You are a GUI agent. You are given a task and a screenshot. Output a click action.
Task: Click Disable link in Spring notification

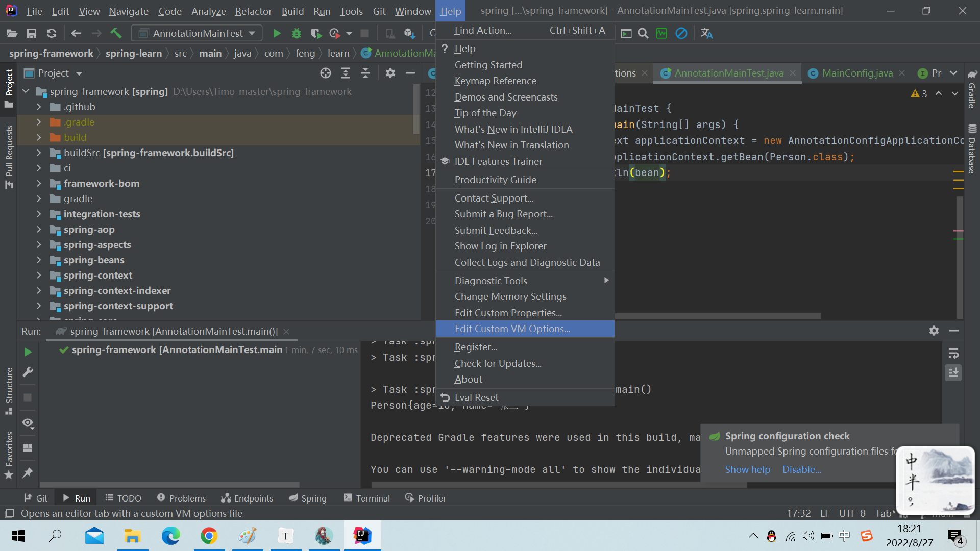pyautogui.click(x=801, y=469)
